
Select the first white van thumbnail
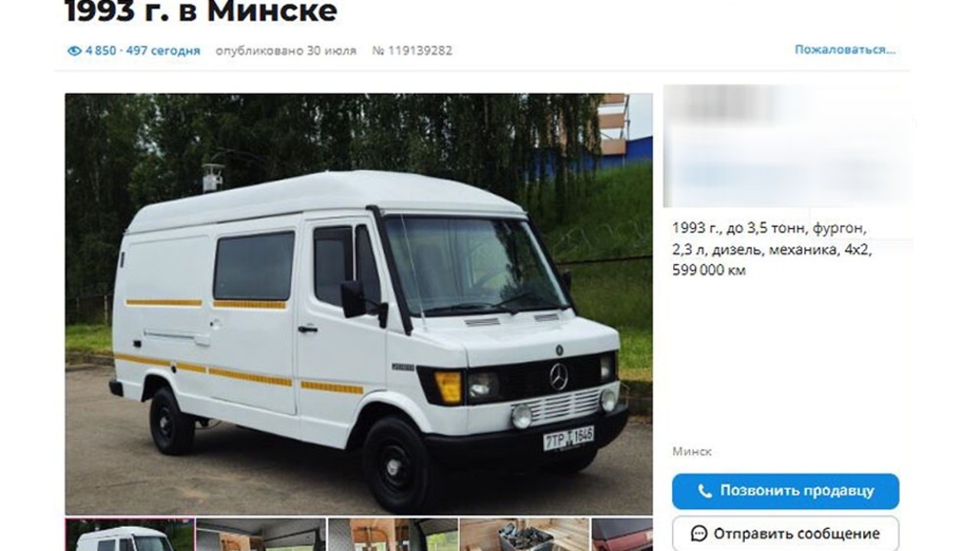129,535
